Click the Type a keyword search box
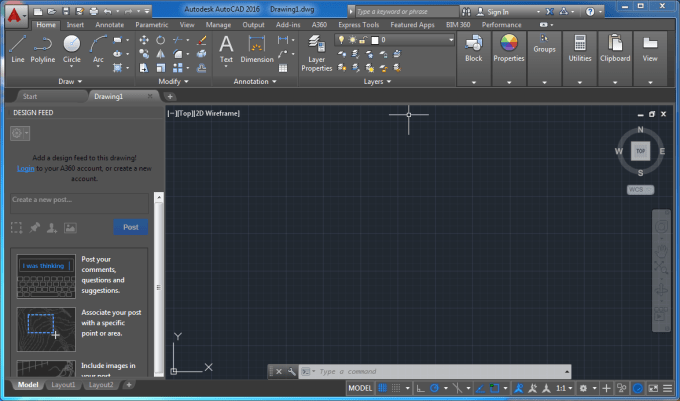The image size is (680, 401). pyautogui.click(x=407, y=12)
